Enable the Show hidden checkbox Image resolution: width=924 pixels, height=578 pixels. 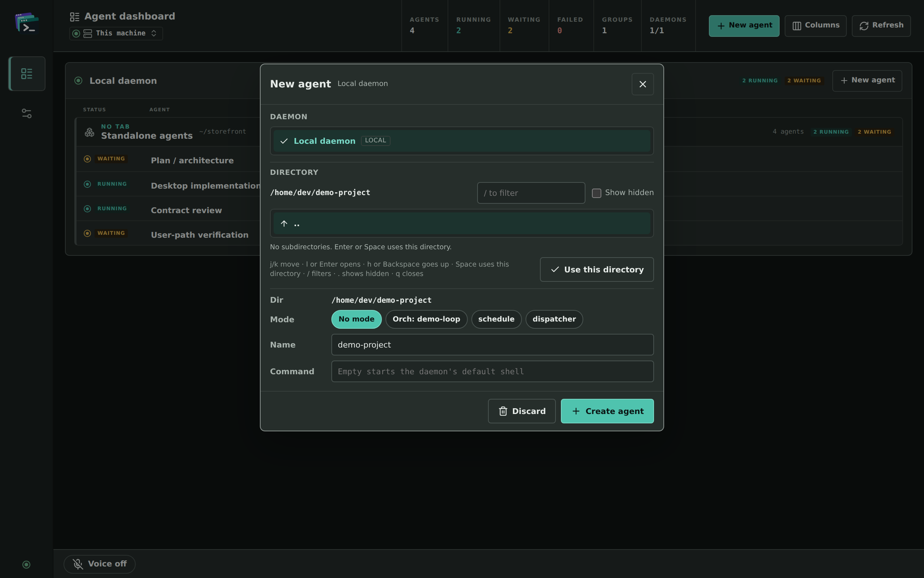(596, 193)
